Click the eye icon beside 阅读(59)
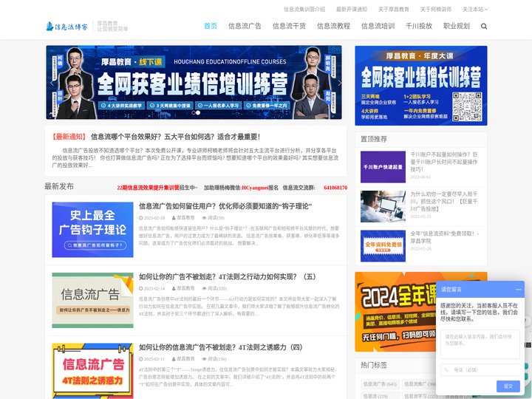This screenshot has height=399, width=532. pyautogui.click(x=204, y=218)
